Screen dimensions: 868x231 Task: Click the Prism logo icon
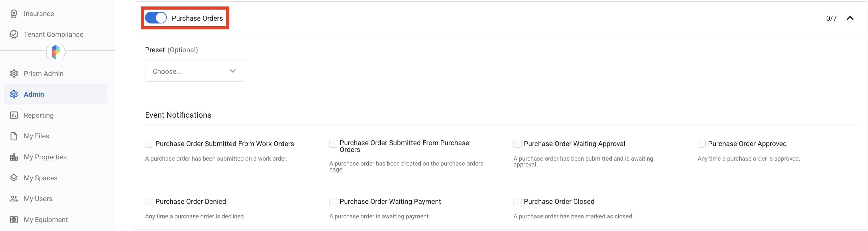tap(56, 52)
